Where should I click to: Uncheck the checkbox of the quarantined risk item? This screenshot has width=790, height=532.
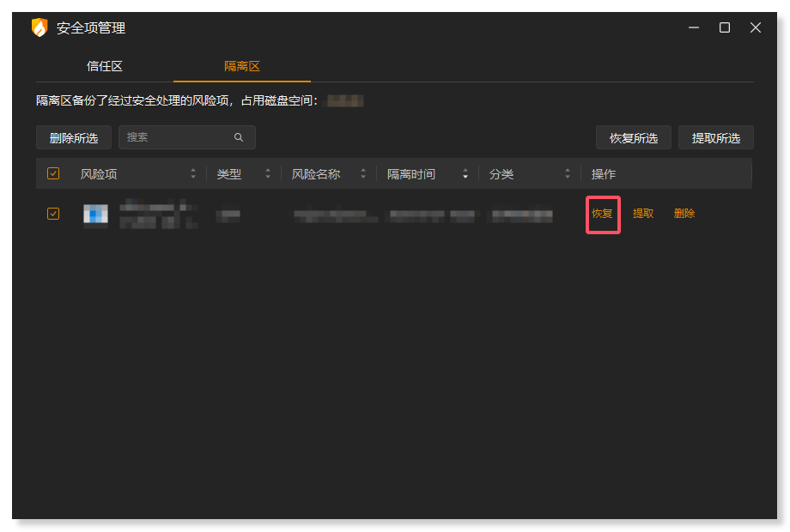pos(53,214)
